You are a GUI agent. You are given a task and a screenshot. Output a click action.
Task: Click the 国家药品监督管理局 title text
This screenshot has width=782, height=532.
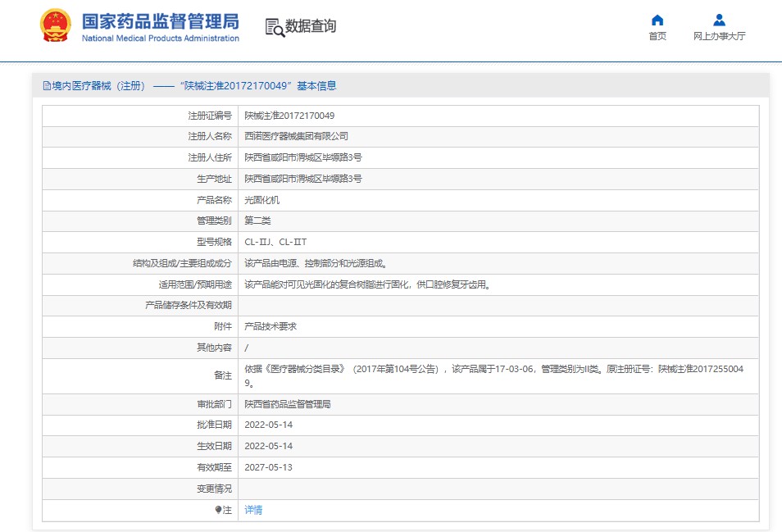(x=160, y=21)
